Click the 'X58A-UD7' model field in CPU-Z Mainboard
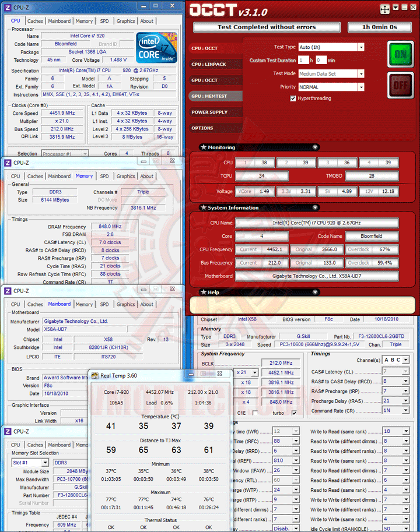Viewport: 420px width, 532px height. (x=85, y=329)
